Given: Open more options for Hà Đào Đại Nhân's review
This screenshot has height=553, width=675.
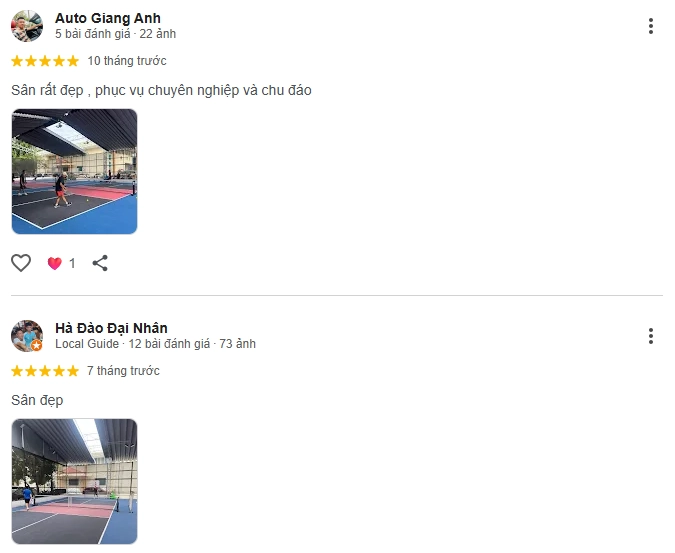Looking at the screenshot, I should tap(650, 336).
